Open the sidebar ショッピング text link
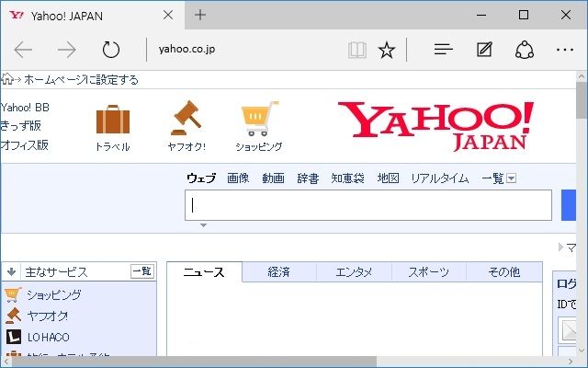 [54, 295]
